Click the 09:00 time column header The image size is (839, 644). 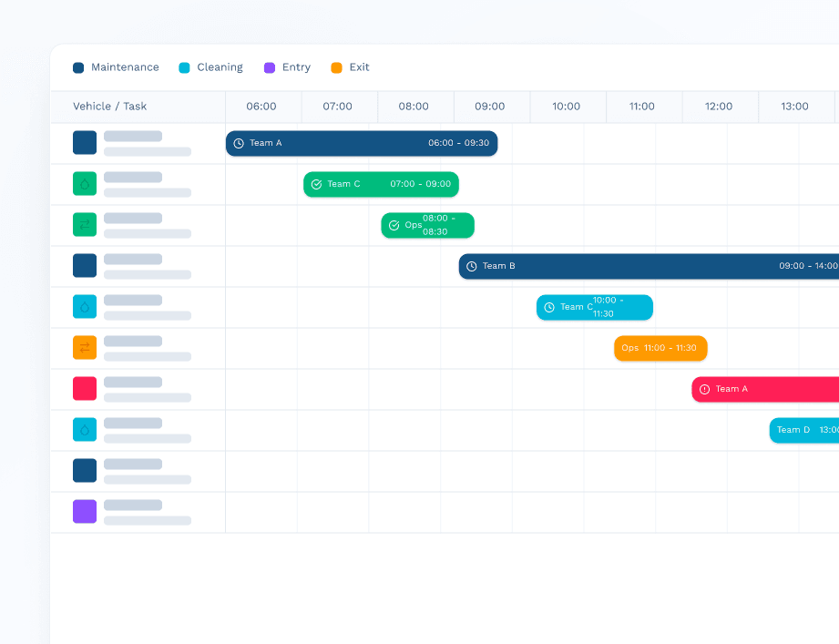pyautogui.click(x=490, y=107)
